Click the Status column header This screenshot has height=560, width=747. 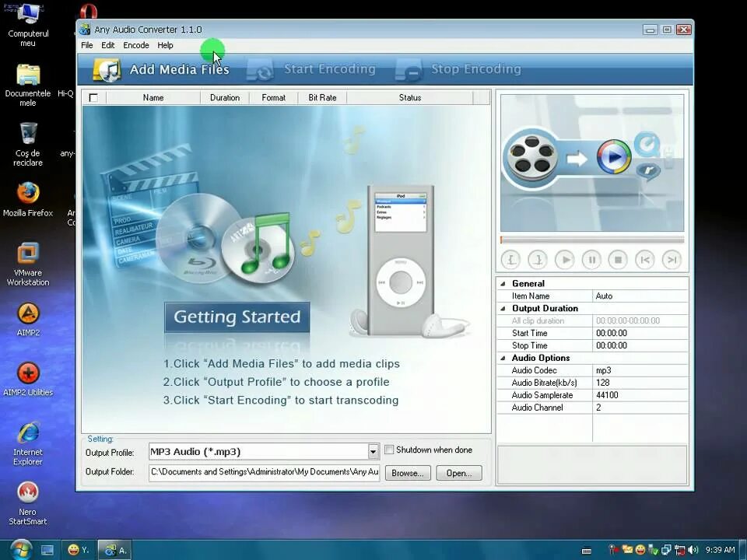click(410, 98)
